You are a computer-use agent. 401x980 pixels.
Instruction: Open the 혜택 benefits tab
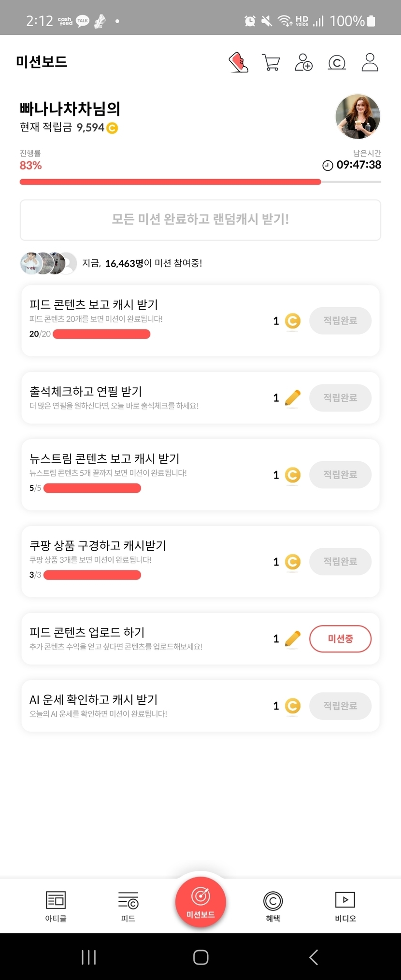pos(273,906)
